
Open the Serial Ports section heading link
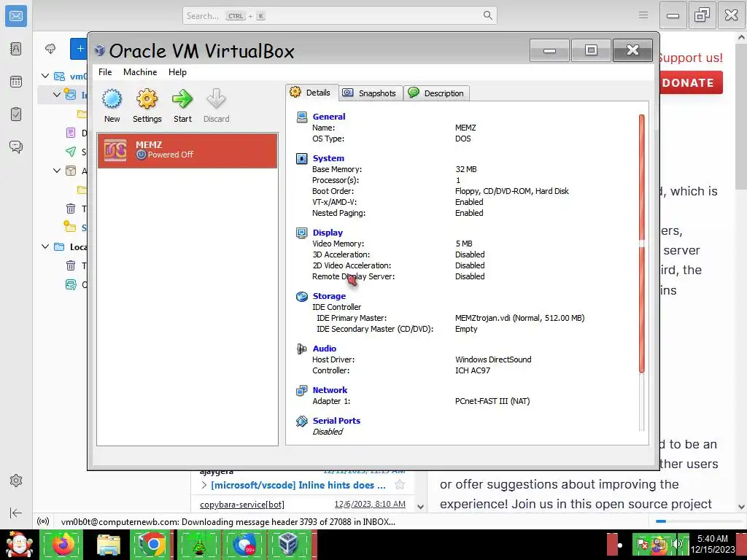(x=336, y=421)
